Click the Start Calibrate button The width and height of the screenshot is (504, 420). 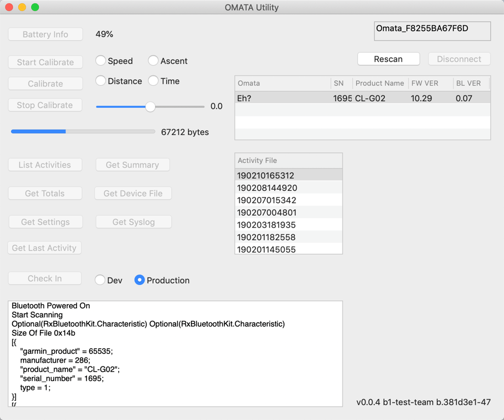coord(45,62)
